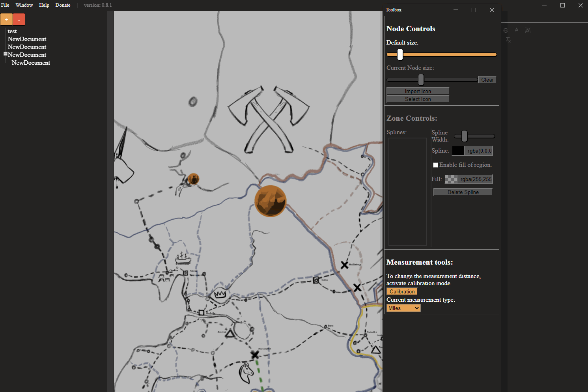Click the Spline rgba(0,0,0 value field
The height and width of the screenshot is (392, 588).
click(x=479, y=151)
